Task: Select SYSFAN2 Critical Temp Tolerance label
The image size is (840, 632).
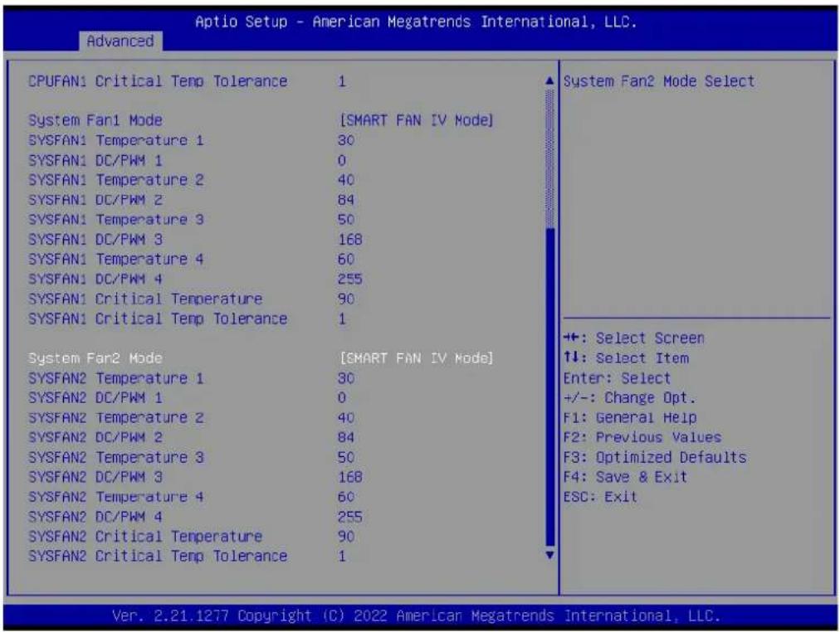Action: point(158,556)
